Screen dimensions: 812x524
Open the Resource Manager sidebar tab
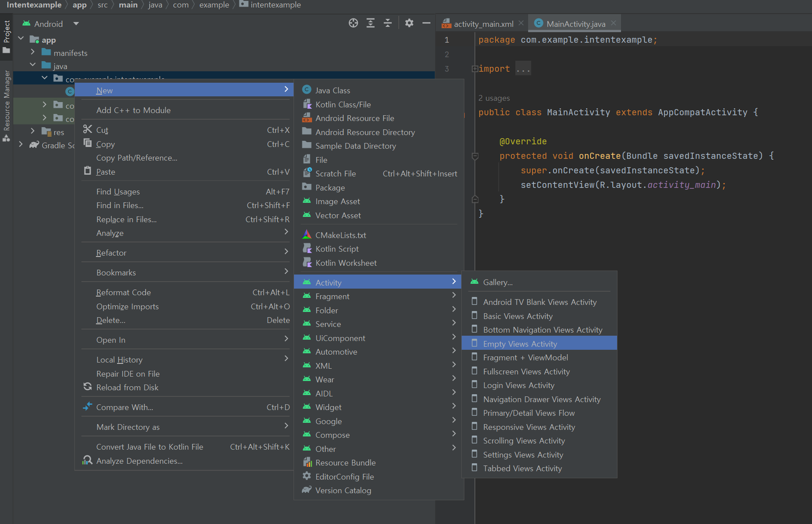pyautogui.click(x=7, y=106)
